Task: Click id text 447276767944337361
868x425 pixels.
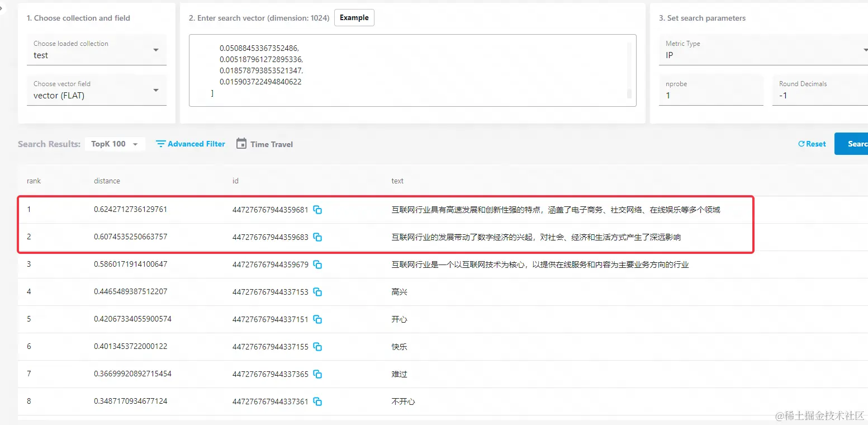Action: 271,402
